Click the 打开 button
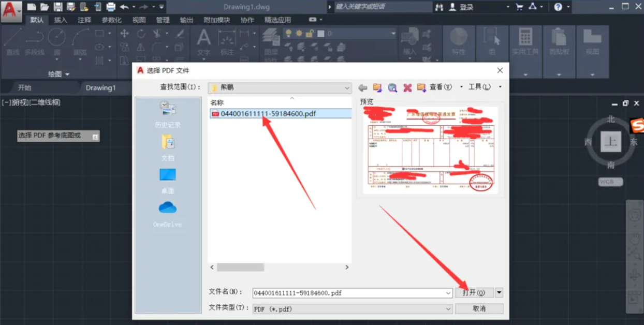 pyautogui.click(x=474, y=293)
